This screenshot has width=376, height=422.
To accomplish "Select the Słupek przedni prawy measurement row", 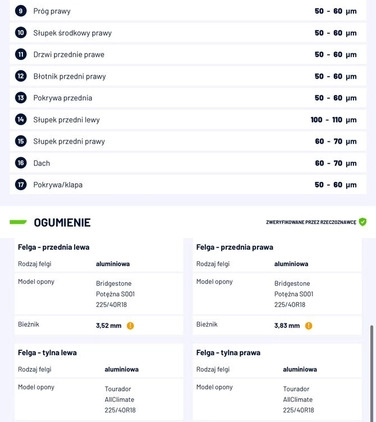I will pos(188,141).
